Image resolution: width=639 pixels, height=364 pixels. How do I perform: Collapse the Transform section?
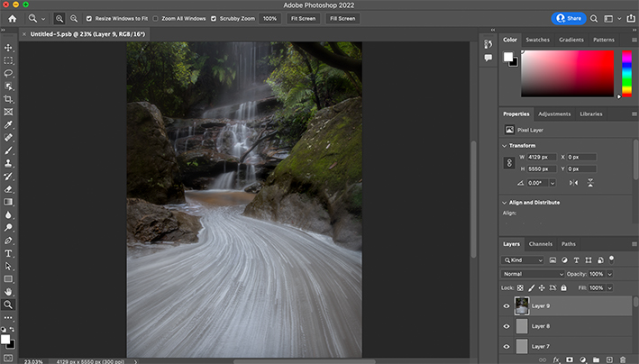(505, 145)
